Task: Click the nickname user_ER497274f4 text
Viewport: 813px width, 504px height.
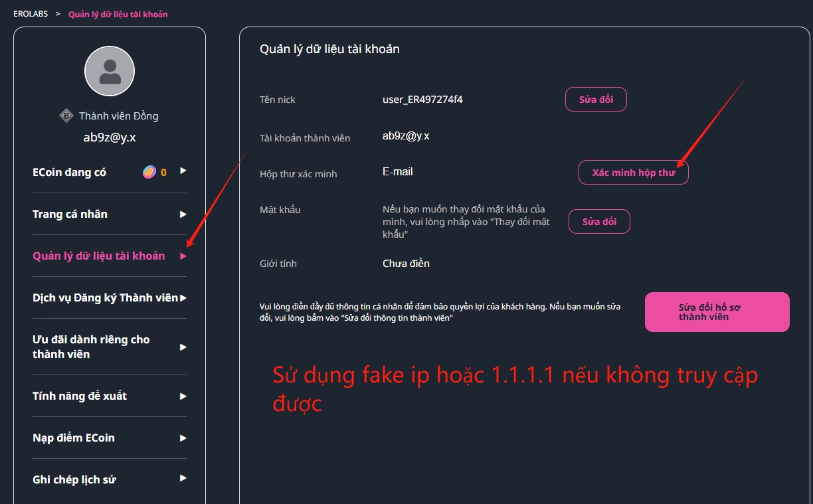Action: (x=422, y=100)
